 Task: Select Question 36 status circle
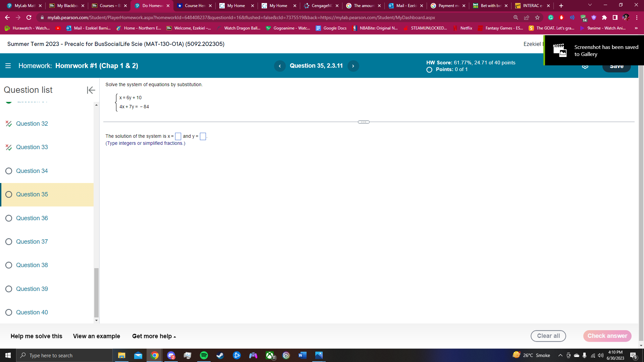coord(9,218)
